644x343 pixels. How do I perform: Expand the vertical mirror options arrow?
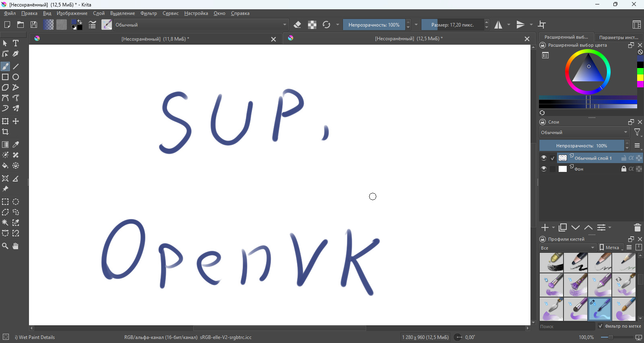(531, 25)
